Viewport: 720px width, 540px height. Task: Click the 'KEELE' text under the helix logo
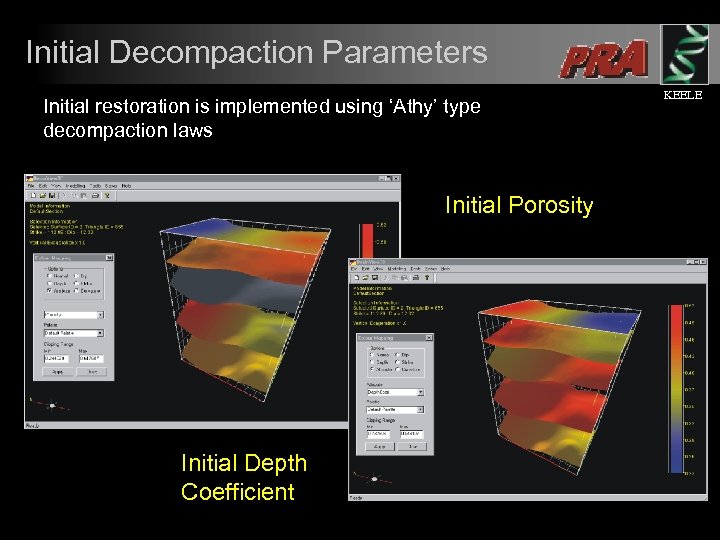pos(683,95)
